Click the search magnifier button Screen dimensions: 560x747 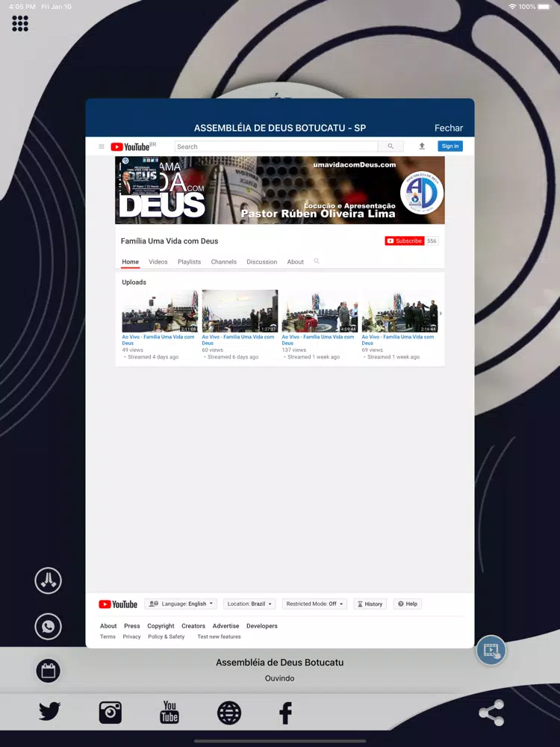(391, 146)
